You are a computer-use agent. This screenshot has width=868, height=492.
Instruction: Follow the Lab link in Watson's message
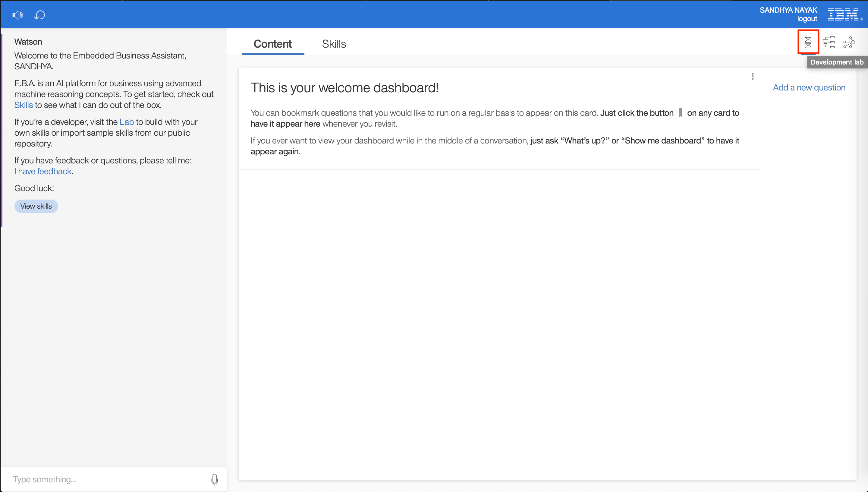click(127, 122)
